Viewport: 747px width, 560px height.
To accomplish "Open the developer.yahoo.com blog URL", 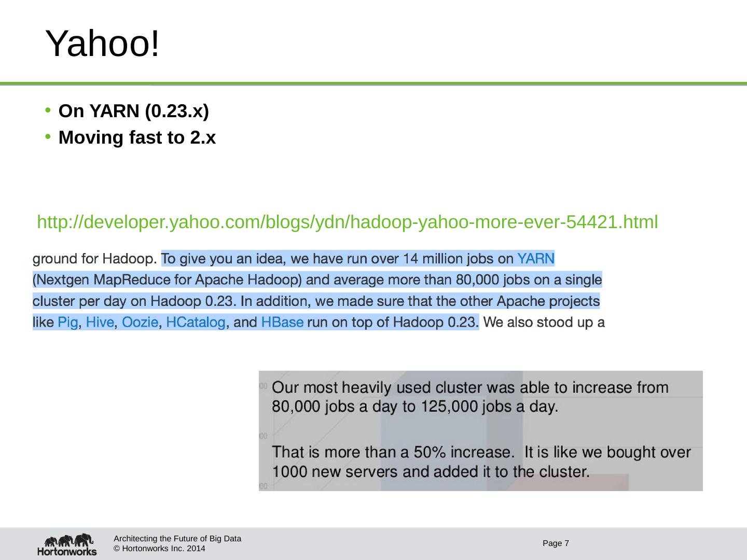I will pos(348,222).
